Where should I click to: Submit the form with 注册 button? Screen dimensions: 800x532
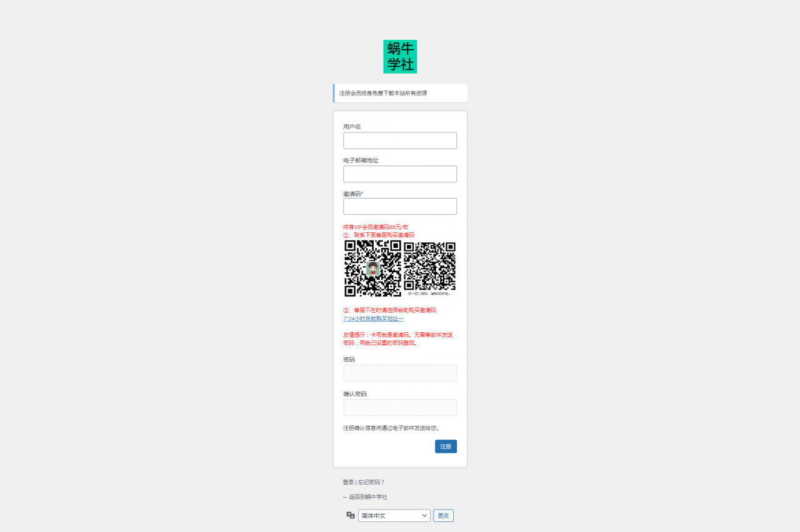446,446
